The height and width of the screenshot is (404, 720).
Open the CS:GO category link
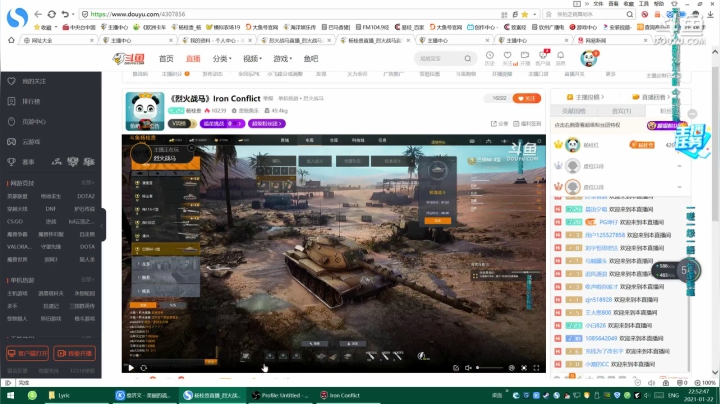point(15,221)
